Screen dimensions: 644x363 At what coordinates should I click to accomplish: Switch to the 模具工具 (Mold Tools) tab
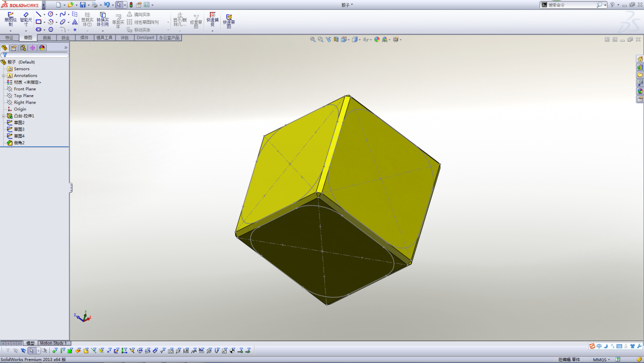[105, 38]
